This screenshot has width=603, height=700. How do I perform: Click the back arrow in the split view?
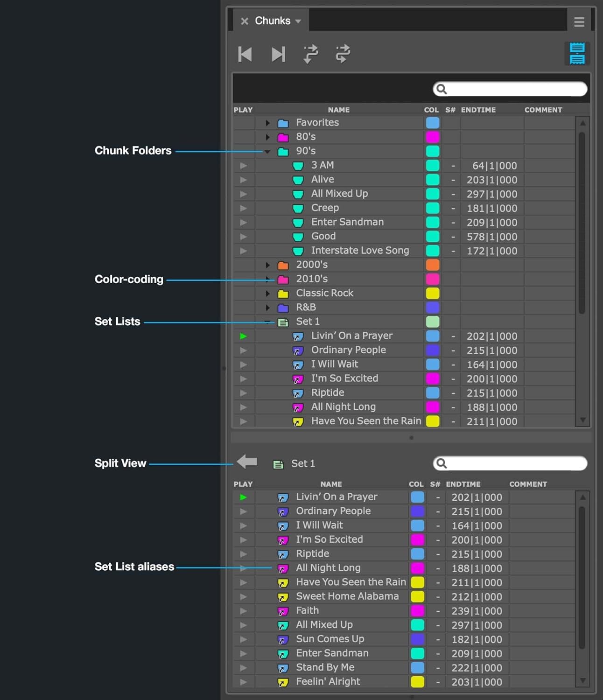tap(247, 462)
